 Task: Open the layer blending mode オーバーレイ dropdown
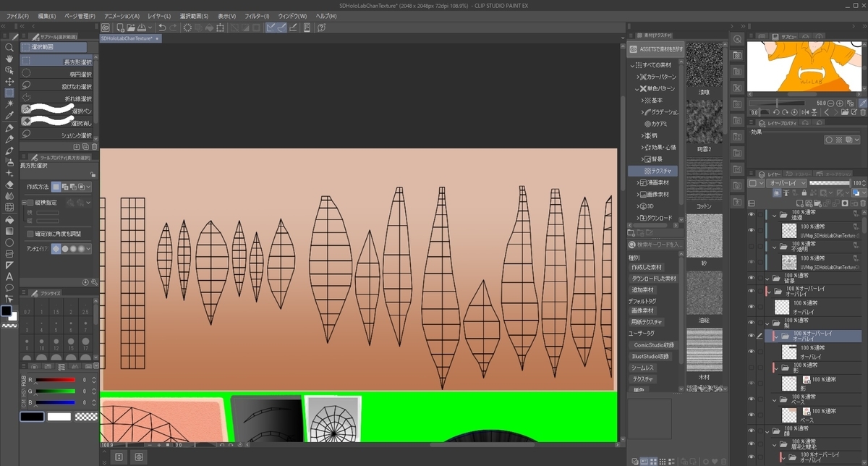click(x=786, y=183)
